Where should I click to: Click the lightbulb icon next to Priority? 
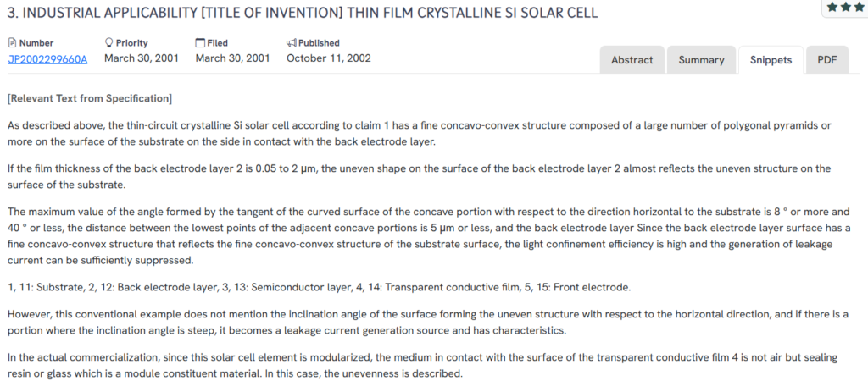[x=108, y=42]
